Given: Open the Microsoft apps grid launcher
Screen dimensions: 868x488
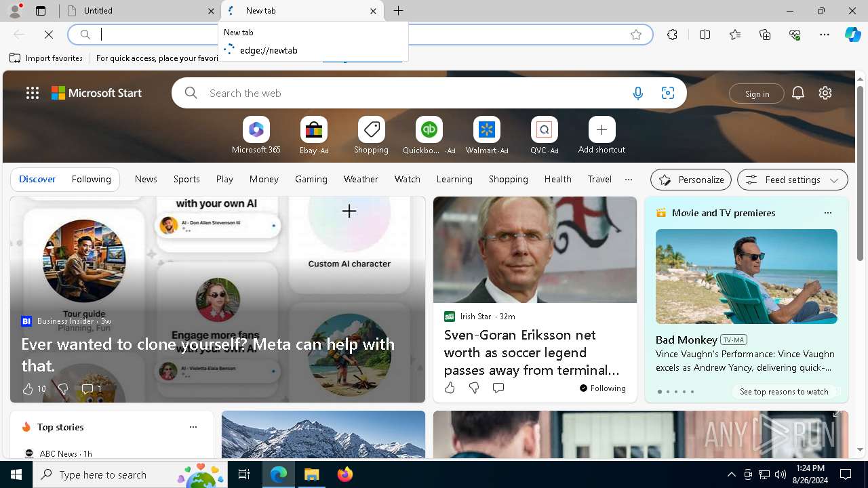Looking at the screenshot, I should click(x=33, y=93).
